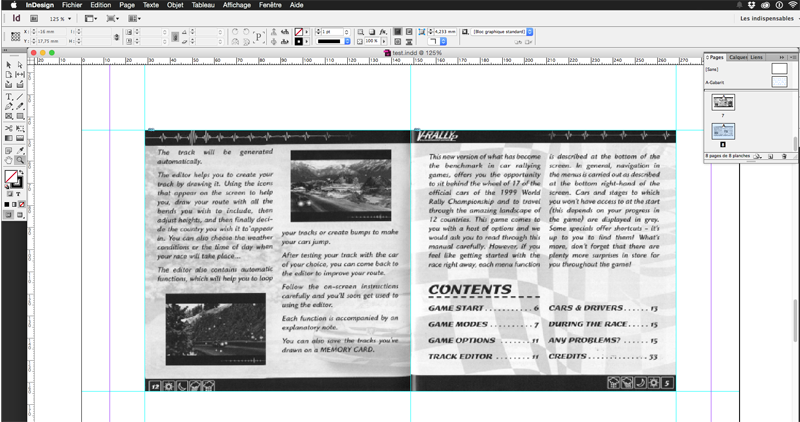The width and height of the screenshot is (800, 422).
Task: Select the Eyedropper tool
Action: pos(20,151)
